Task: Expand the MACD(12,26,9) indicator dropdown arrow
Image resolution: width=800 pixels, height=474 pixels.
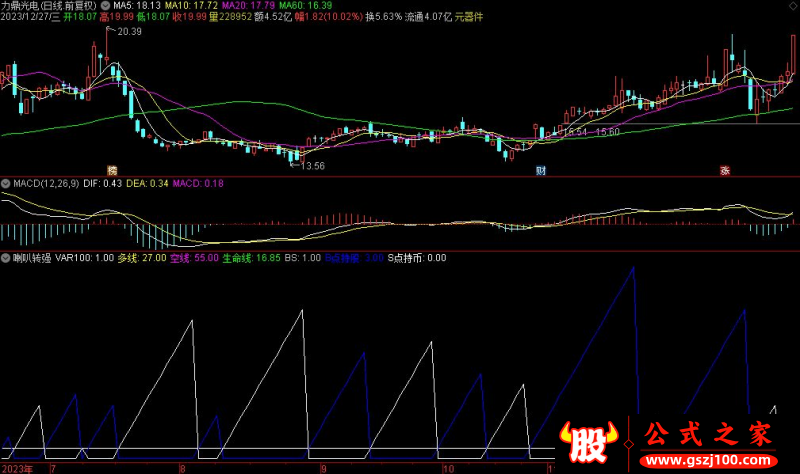Action: click(x=6, y=183)
